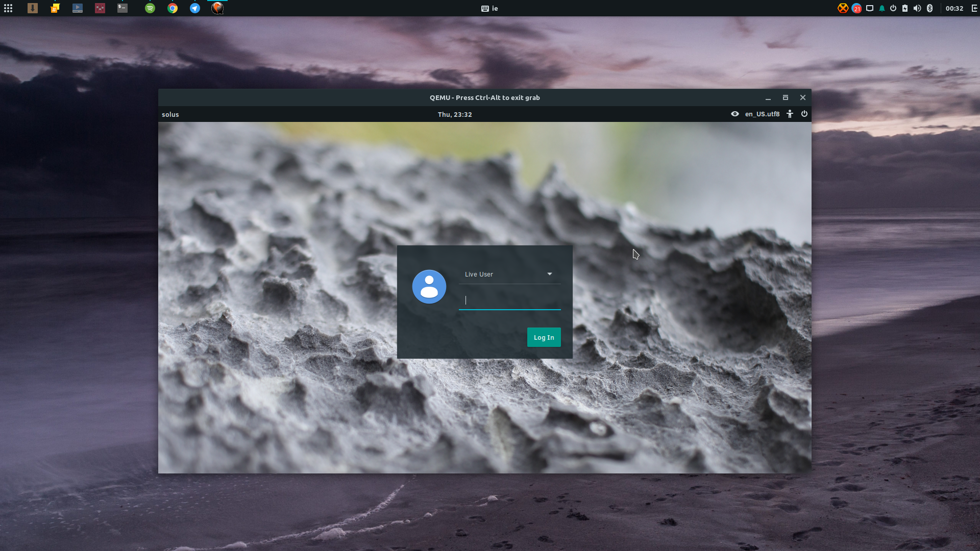This screenshot has height=551, width=980.
Task: Open the 00:32 clock applet
Action: pyautogui.click(x=954, y=8)
